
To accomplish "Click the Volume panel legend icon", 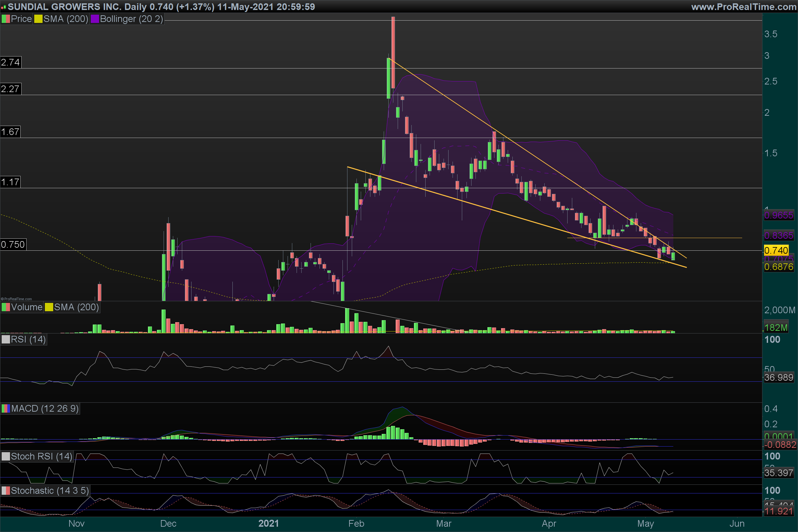I will click(5, 307).
